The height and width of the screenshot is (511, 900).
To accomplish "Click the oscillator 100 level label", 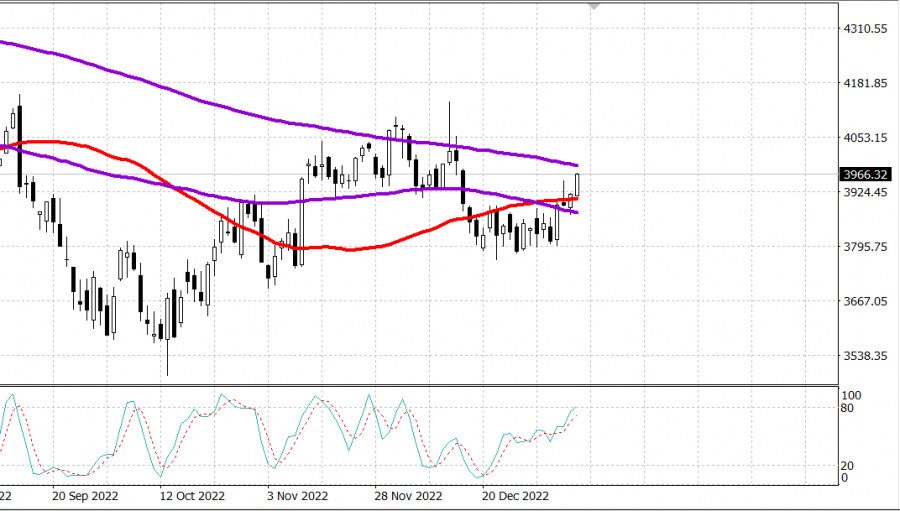I will click(x=851, y=395).
